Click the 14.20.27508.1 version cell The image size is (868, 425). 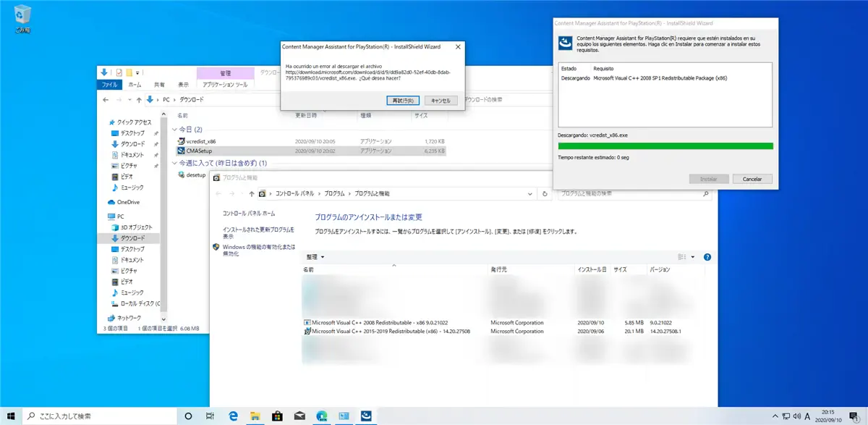point(666,332)
